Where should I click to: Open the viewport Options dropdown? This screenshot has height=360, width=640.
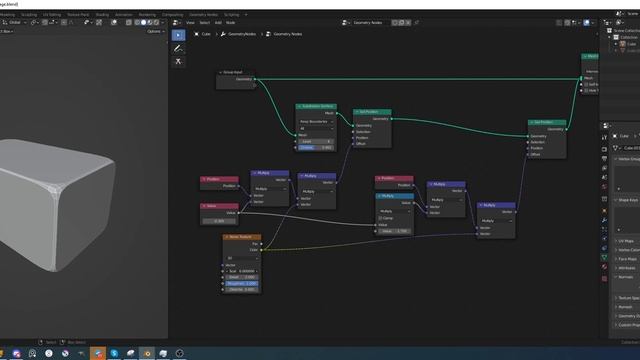click(156, 31)
